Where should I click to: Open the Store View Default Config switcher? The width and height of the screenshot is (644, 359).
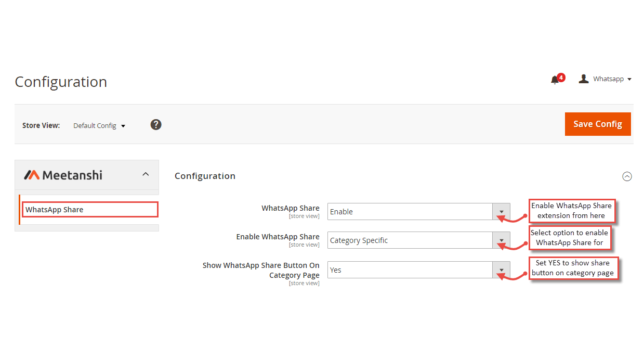99,125
